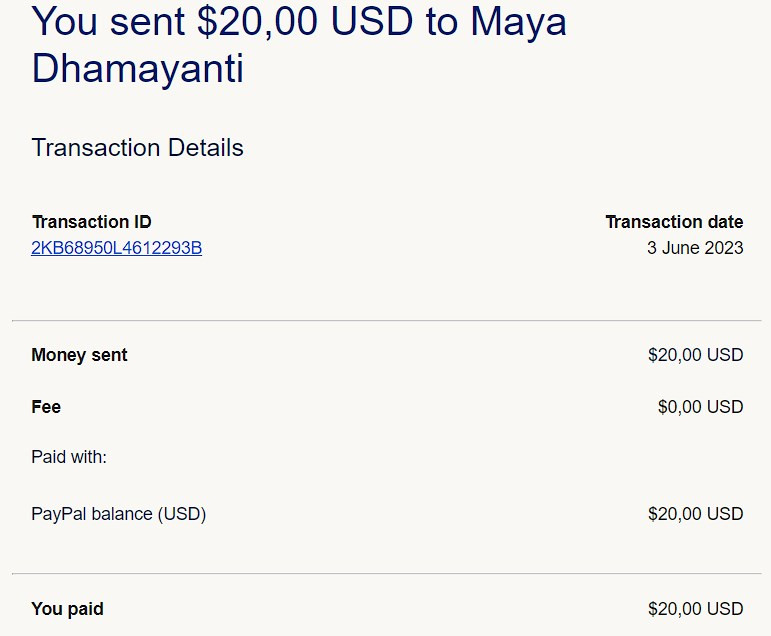
Task: Select the PayPal balance amount $20,00 USD
Action: pyautogui.click(x=695, y=514)
